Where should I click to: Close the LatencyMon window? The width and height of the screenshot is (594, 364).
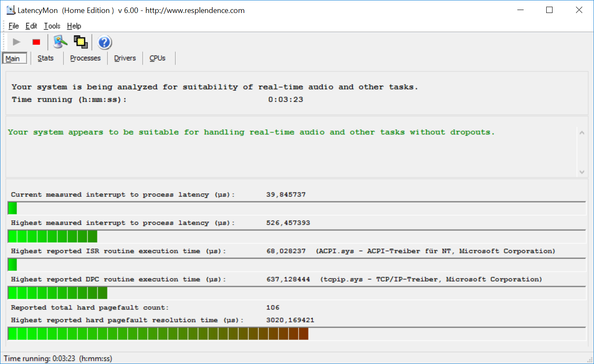(579, 10)
